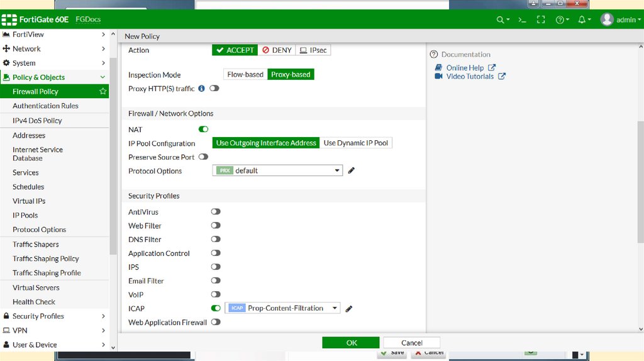This screenshot has width=644, height=361.
Task: Enable DNS Filter toggle
Action: tap(216, 239)
